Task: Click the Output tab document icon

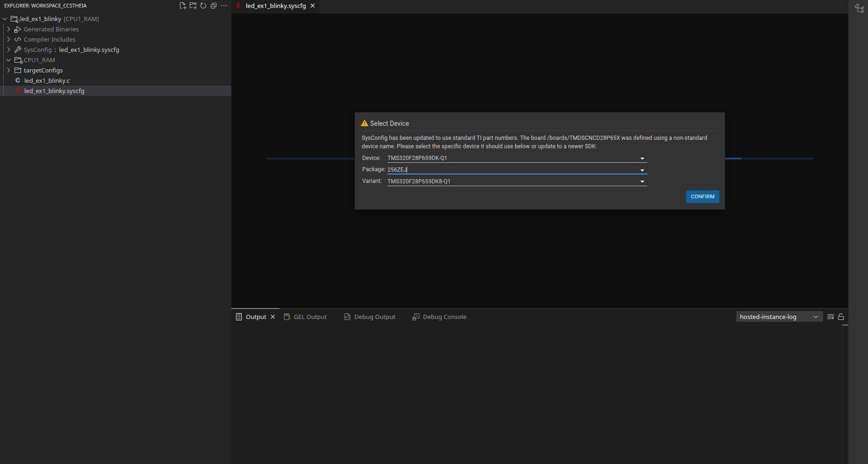Action: tap(239, 317)
